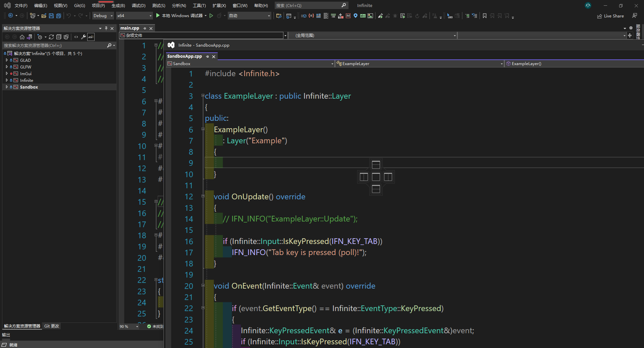Open the Debug configuration dropdown
Screen dimensions: 644x348
tap(103, 16)
